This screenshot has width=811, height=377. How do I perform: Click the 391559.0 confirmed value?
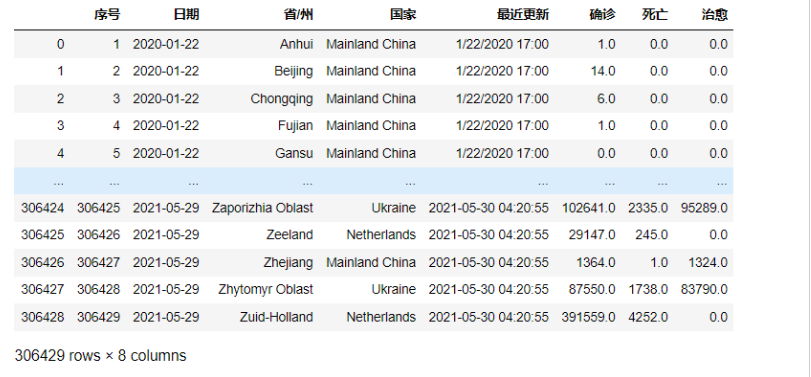[588, 317]
